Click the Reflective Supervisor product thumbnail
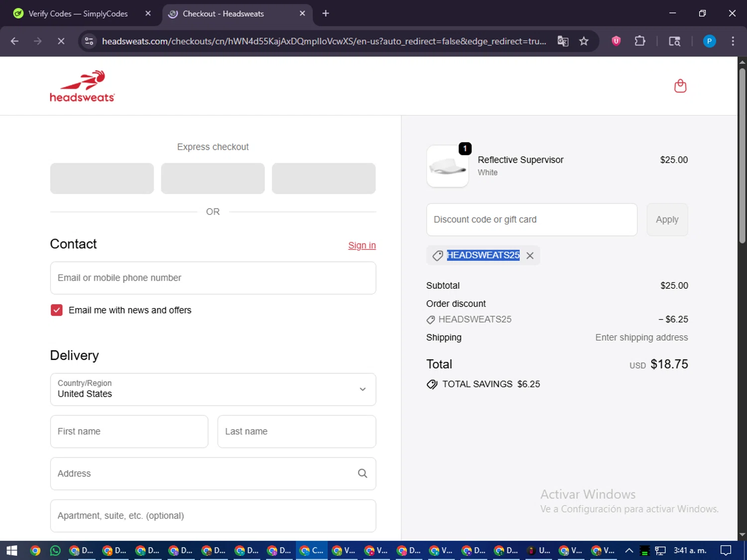The image size is (747, 560). 448,166
